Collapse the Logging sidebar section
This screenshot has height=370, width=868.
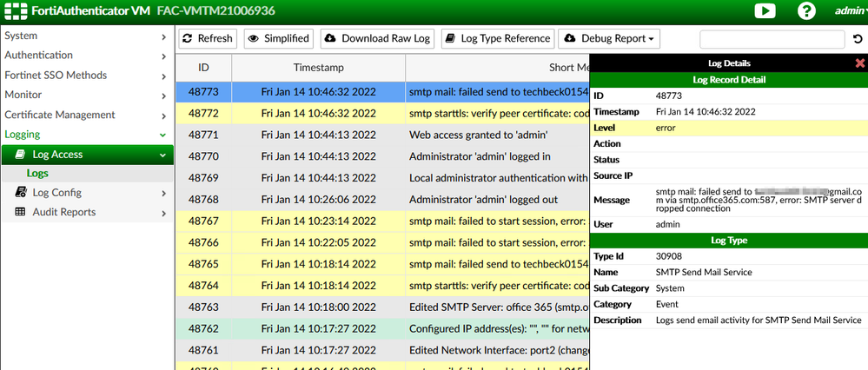[87, 135]
